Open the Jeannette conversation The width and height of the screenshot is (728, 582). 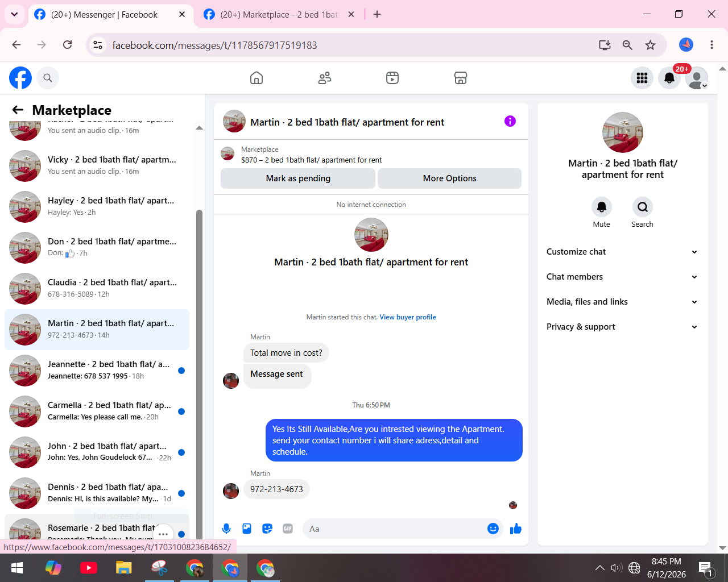tap(97, 371)
